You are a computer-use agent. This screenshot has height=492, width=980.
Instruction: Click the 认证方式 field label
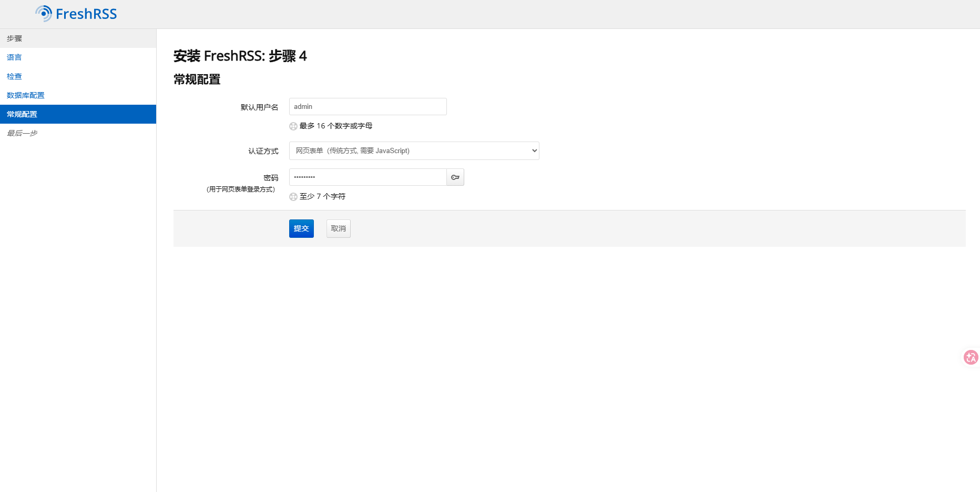[x=263, y=151]
